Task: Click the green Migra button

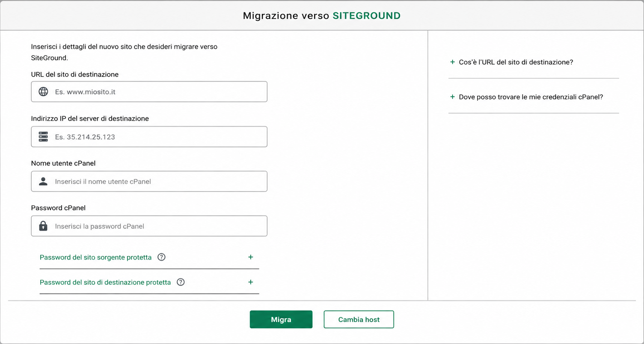Action: (x=281, y=319)
